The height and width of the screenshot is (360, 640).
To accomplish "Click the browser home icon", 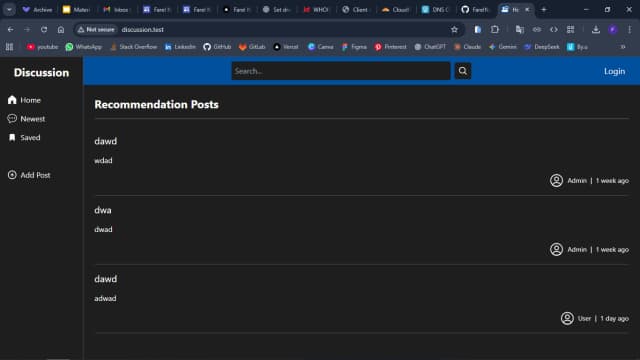I will coord(61,29).
